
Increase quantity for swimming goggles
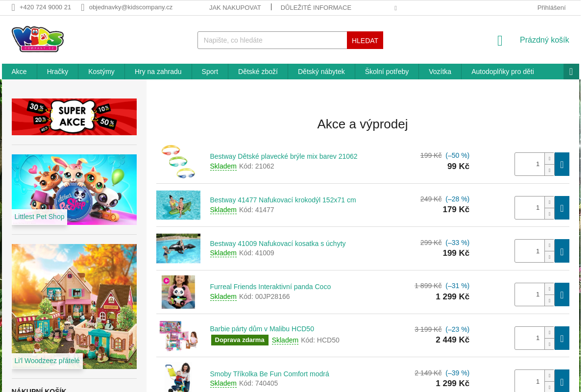(549, 159)
